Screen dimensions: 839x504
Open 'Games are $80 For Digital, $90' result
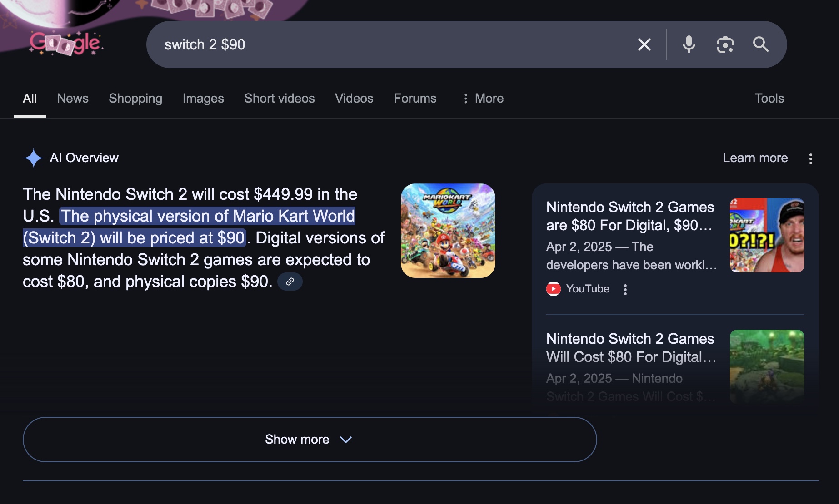(x=630, y=216)
